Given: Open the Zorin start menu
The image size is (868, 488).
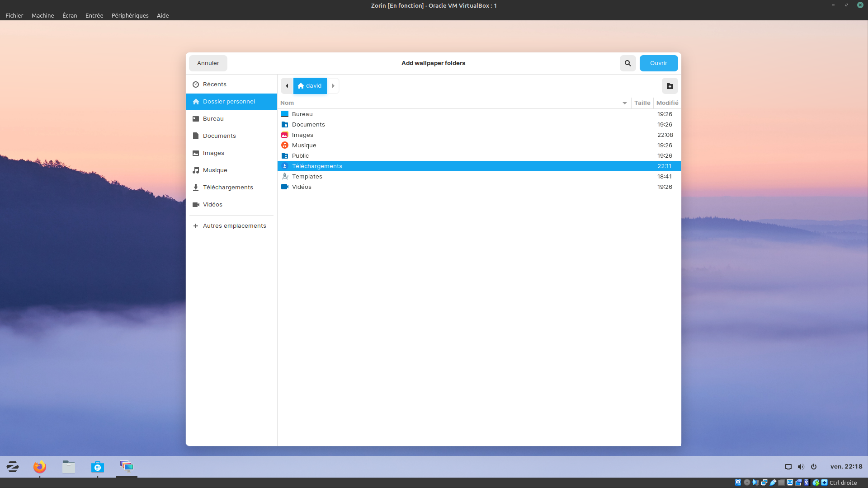Looking at the screenshot, I should (13, 466).
